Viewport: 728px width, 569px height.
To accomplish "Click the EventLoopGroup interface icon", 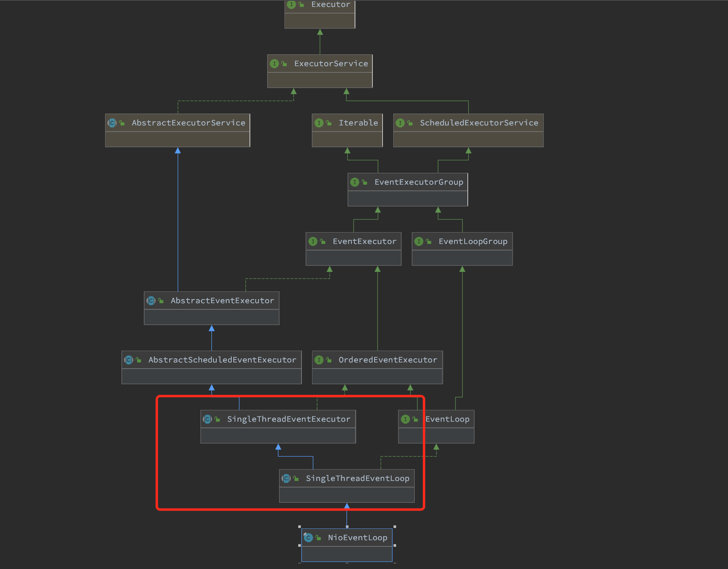I will pyautogui.click(x=419, y=241).
